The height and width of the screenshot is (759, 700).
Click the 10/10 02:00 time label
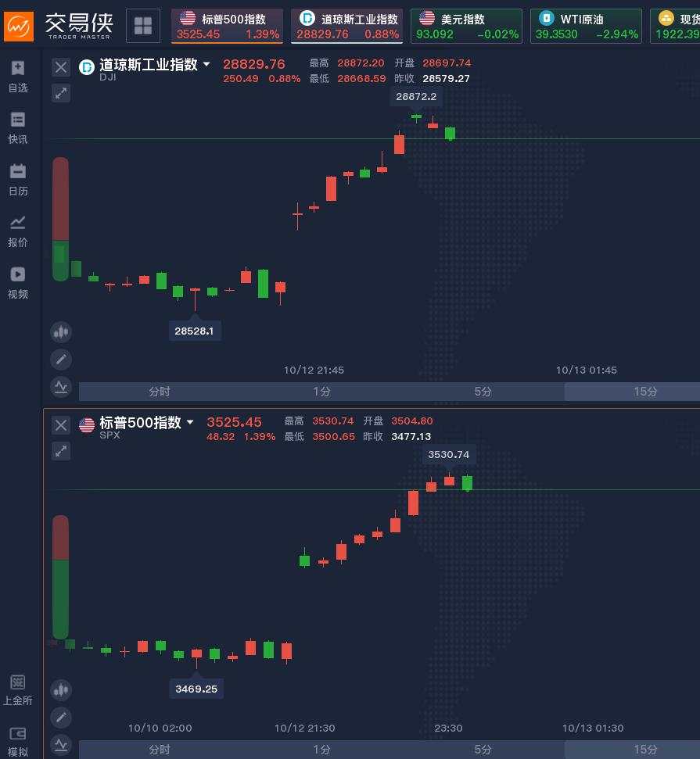pos(160,729)
